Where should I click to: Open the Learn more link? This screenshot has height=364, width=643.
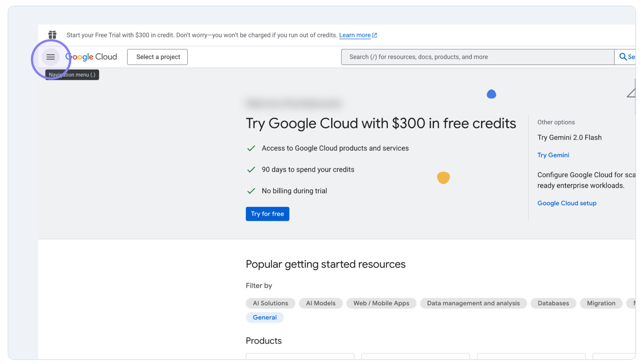point(355,35)
